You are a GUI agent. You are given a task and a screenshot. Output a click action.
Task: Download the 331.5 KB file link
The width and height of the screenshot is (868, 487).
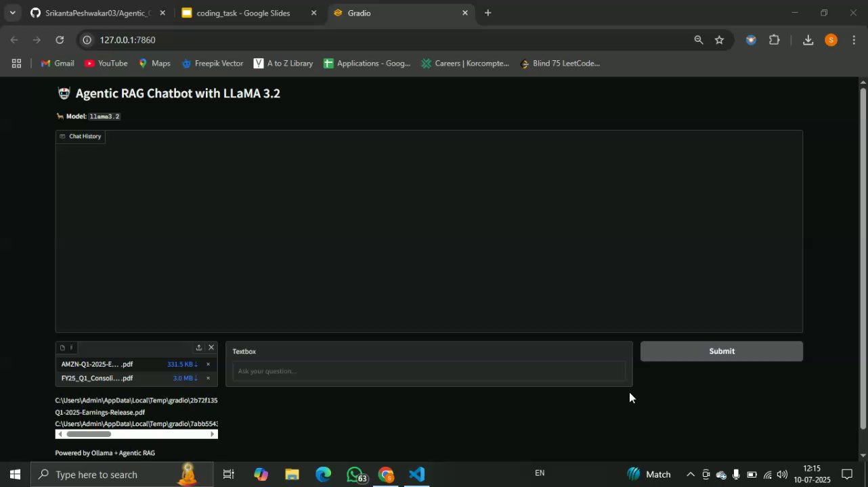click(x=182, y=365)
